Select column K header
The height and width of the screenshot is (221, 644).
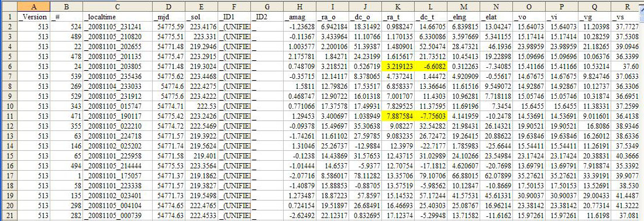[398, 6]
